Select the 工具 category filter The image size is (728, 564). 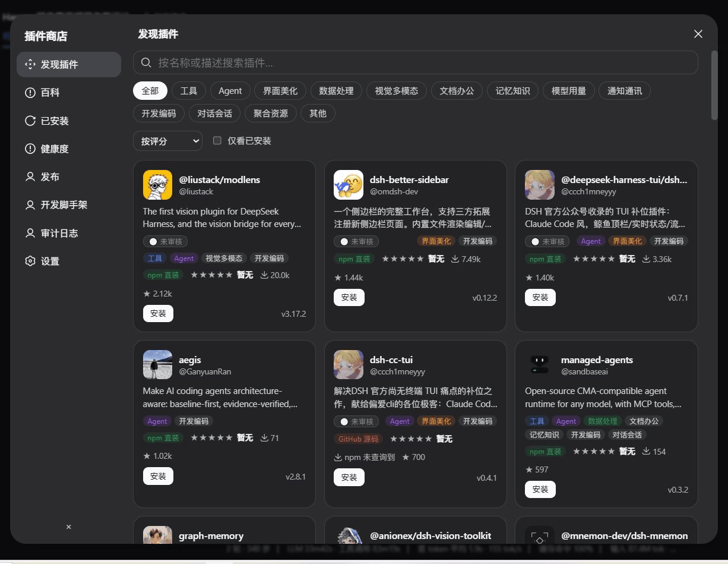(x=189, y=91)
